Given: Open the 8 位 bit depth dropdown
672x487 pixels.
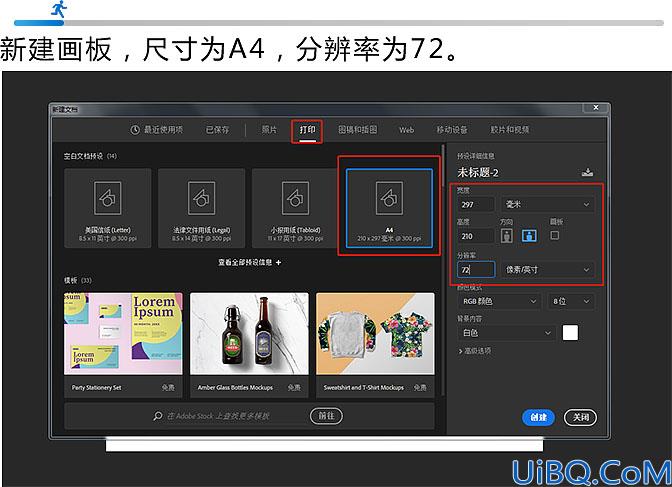Looking at the screenshot, I should [x=571, y=301].
